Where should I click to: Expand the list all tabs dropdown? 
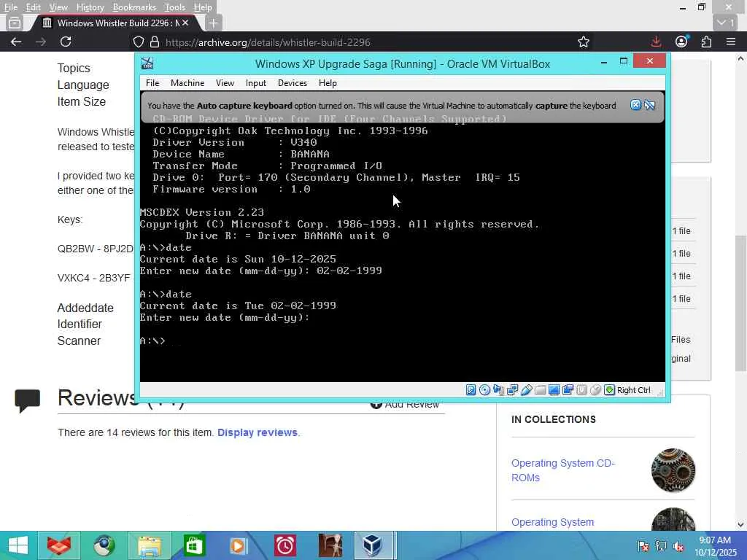[727, 23]
